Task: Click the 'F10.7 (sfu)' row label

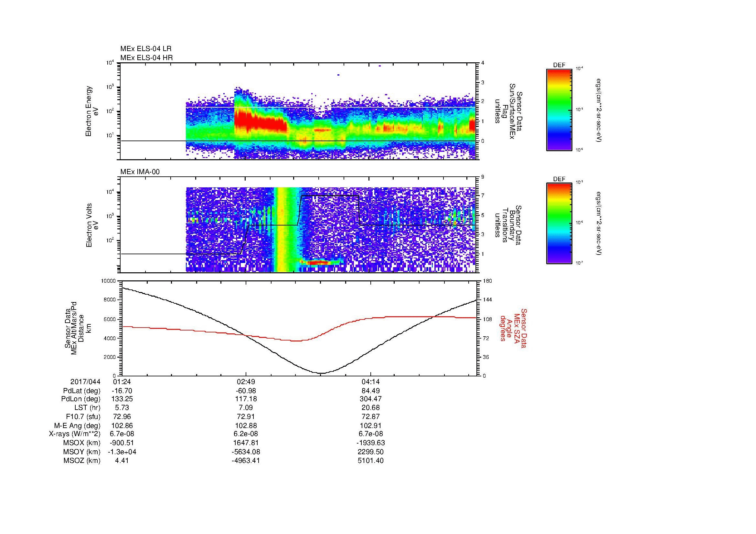Action: click(83, 417)
